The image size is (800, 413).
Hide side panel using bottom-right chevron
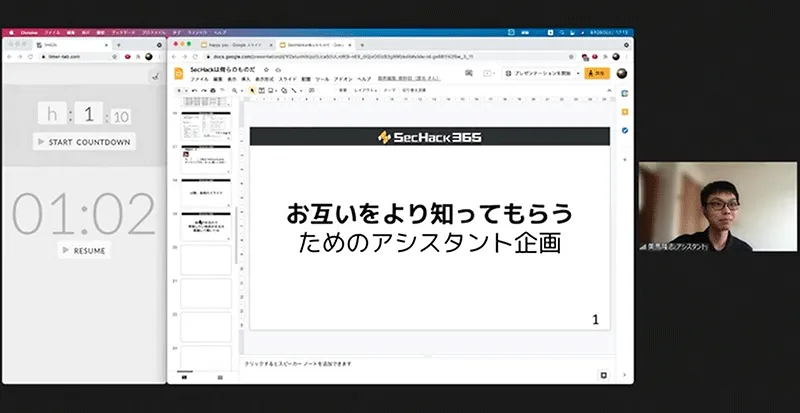click(x=625, y=375)
